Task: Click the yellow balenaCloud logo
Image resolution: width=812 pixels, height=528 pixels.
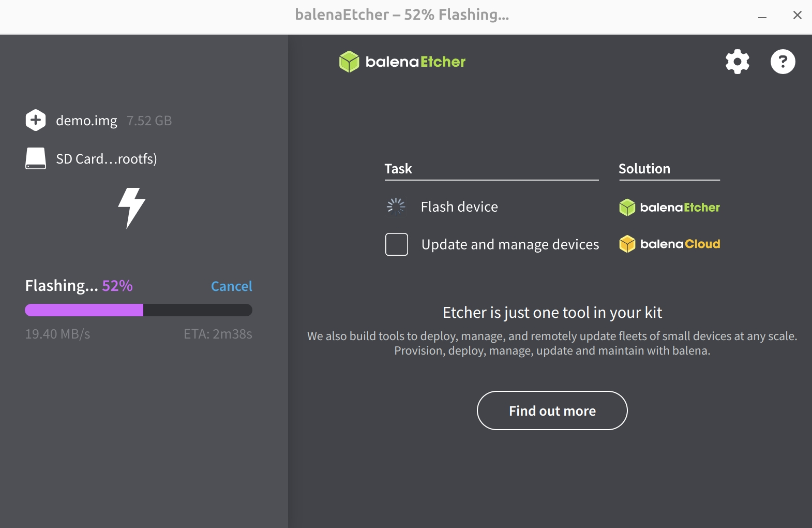Action: (x=669, y=244)
